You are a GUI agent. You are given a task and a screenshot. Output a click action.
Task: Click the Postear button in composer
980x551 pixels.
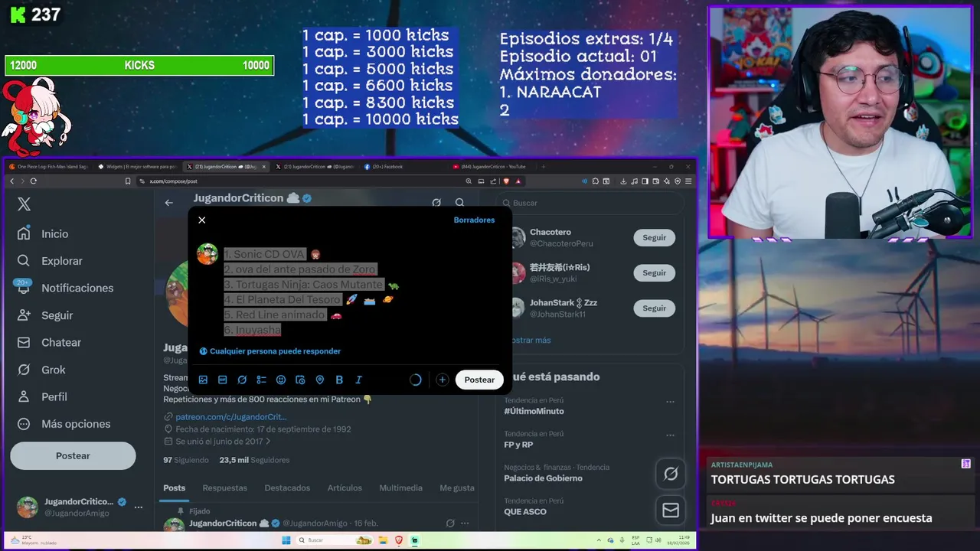tap(479, 380)
